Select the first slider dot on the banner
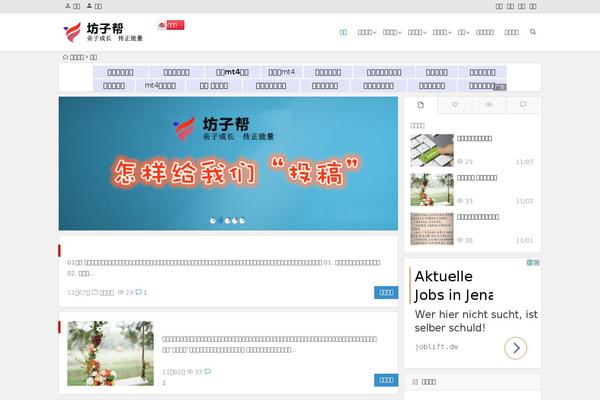 tap(213, 220)
